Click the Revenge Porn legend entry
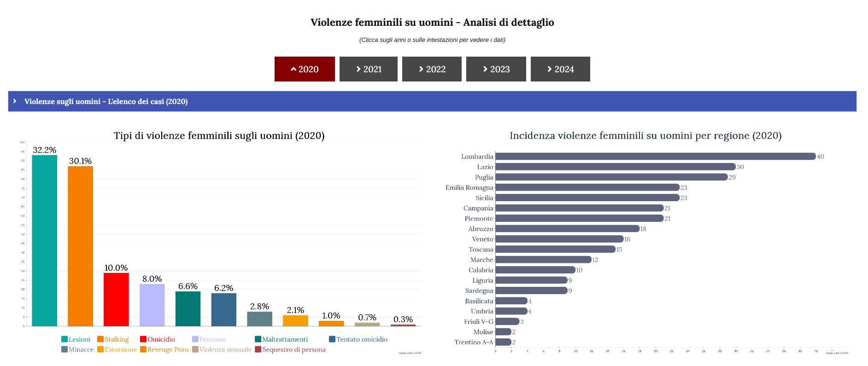The height and width of the screenshot is (366, 868). [164, 349]
